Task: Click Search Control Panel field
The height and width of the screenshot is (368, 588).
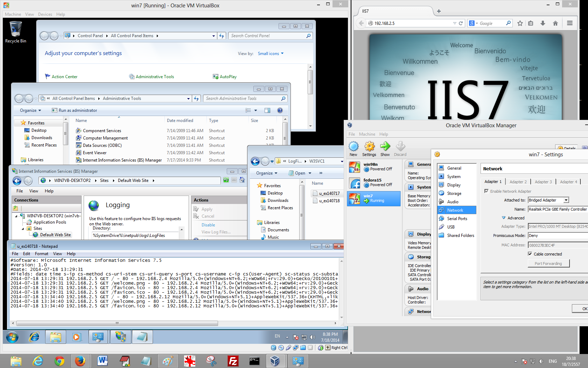Action: 268,36
